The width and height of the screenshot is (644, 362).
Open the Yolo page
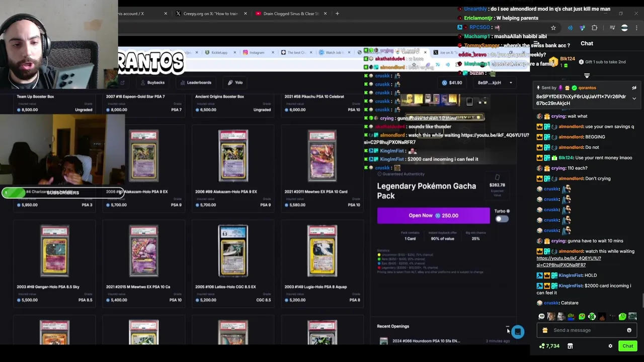pos(235,82)
